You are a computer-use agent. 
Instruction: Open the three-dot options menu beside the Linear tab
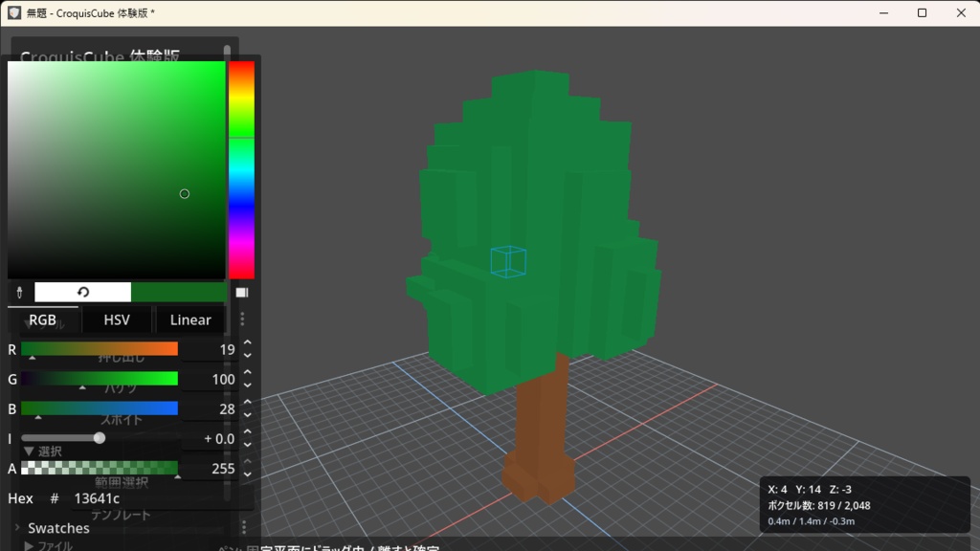click(x=242, y=320)
